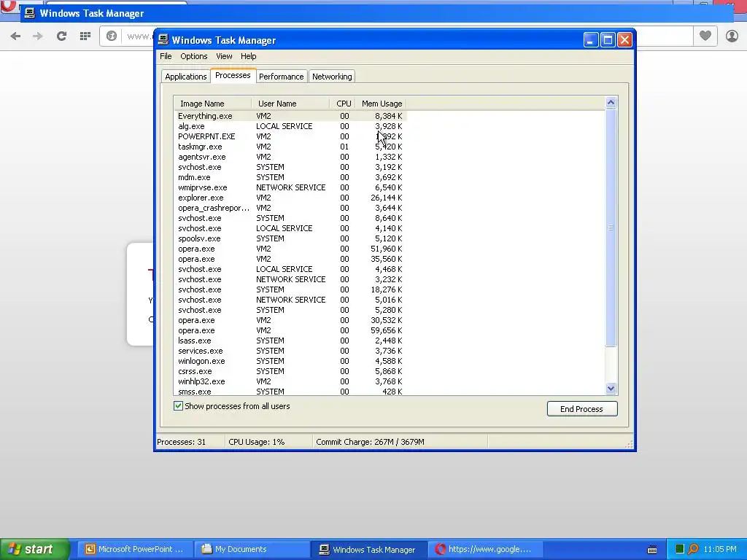The width and height of the screenshot is (747, 560).
Task: Click the process list vertical scrollbar thumb
Action: (x=611, y=227)
